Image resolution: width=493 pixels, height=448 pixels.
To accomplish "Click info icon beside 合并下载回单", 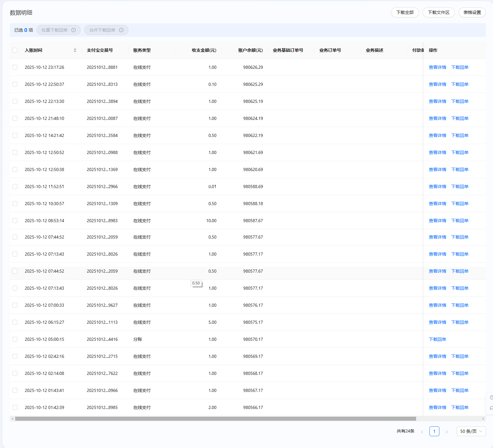I will tap(121, 30).
